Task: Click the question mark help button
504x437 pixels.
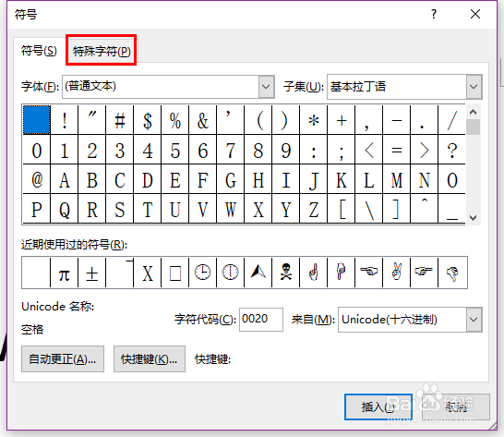Action: (434, 14)
